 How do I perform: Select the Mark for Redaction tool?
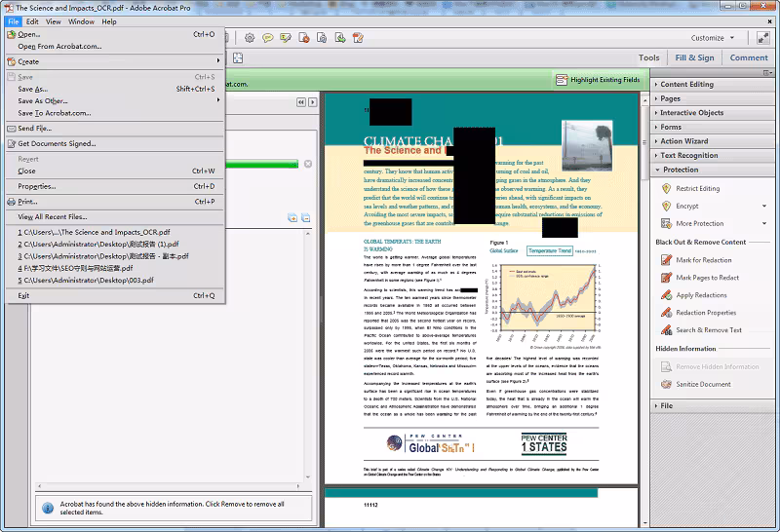coord(703,260)
